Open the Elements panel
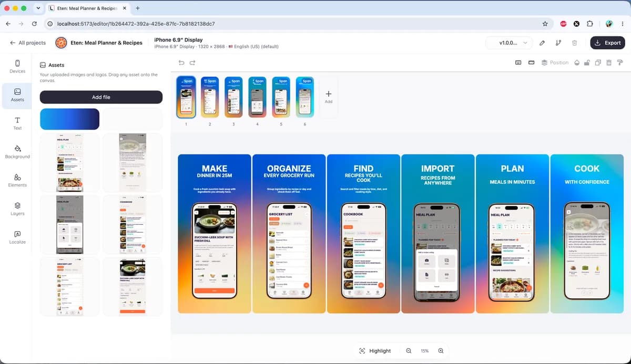The width and height of the screenshot is (631, 364). (17, 180)
